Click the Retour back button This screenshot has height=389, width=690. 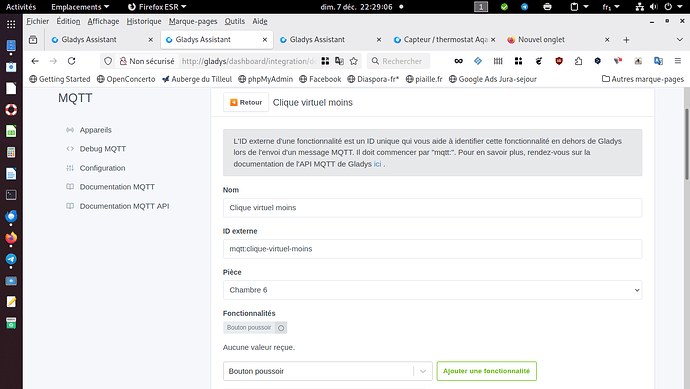246,102
